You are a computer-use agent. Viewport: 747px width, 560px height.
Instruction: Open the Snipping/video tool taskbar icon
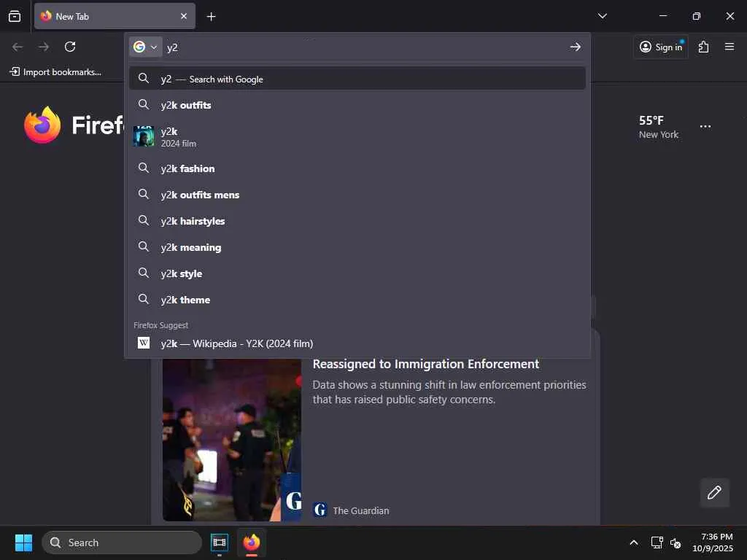coord(219,542)
